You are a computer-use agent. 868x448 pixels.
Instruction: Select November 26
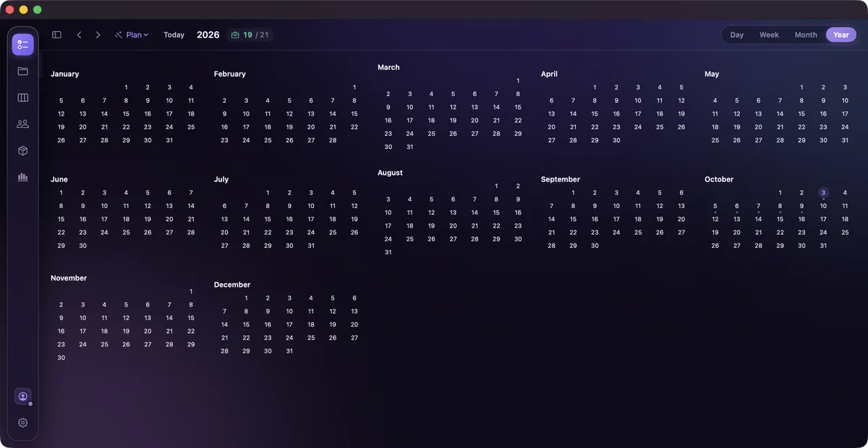(126, 345)
